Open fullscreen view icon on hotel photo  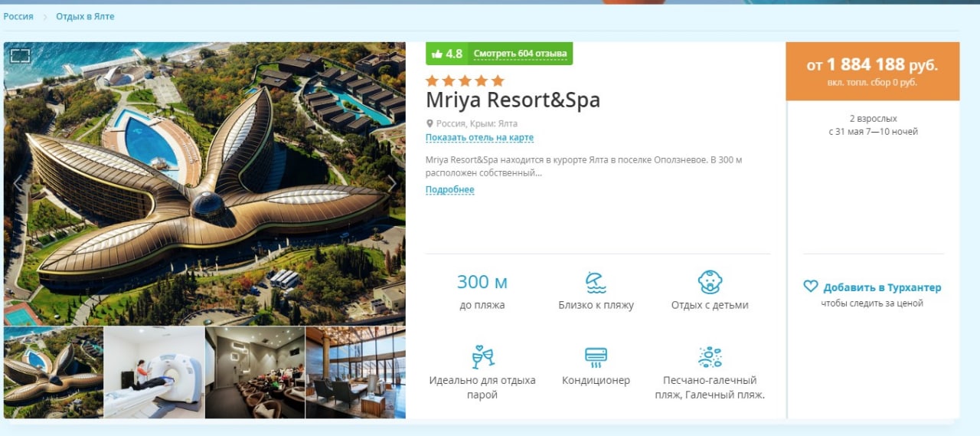coord(20,55)
